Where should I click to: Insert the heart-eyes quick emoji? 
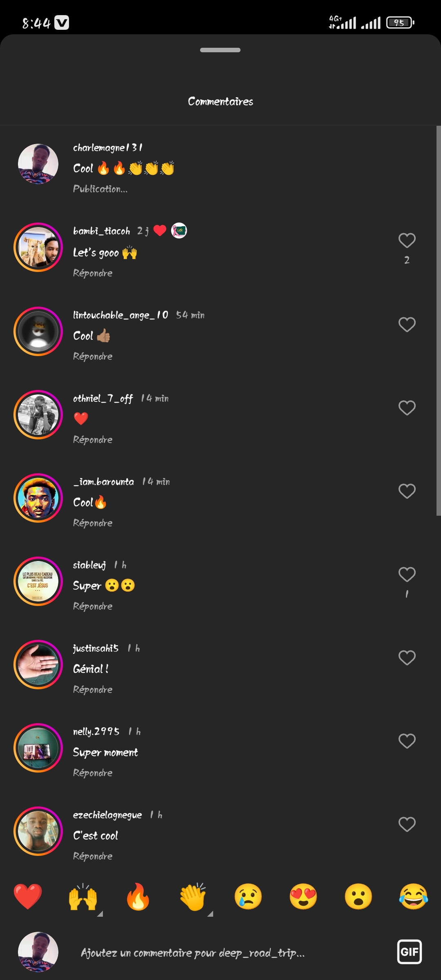[303, 897]
